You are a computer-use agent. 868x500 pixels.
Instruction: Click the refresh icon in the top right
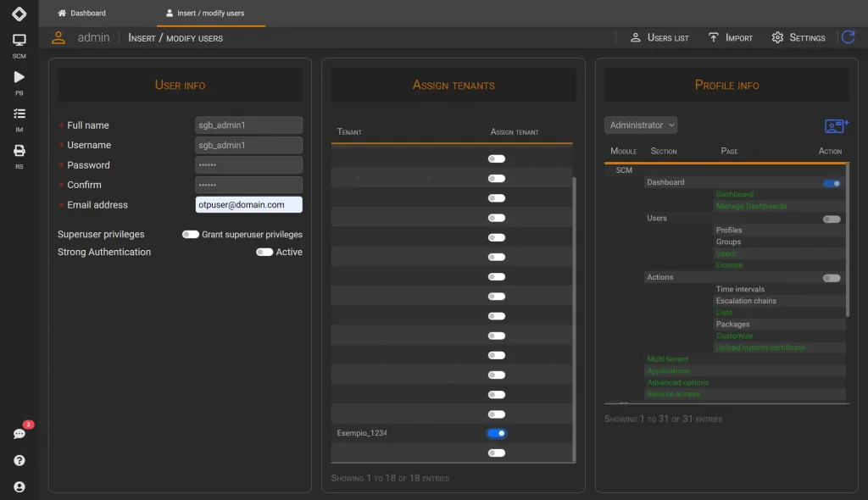[x=848, y=37]
